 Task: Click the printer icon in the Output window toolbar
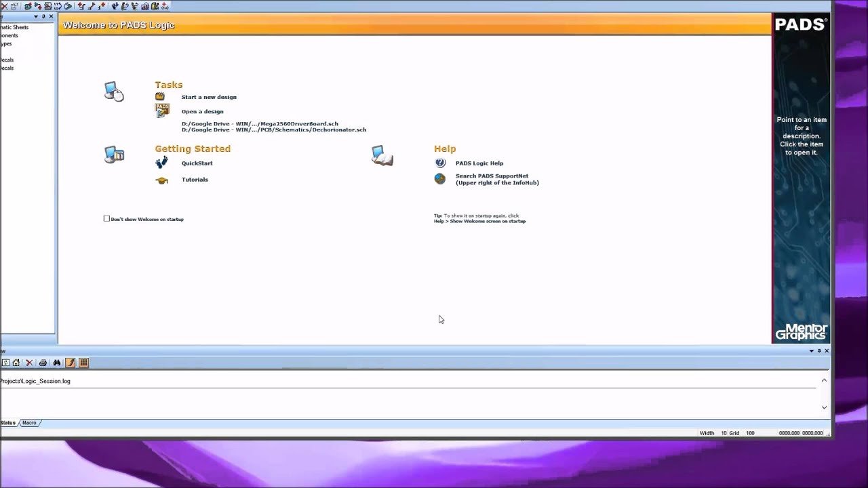(x=43, y=363)
